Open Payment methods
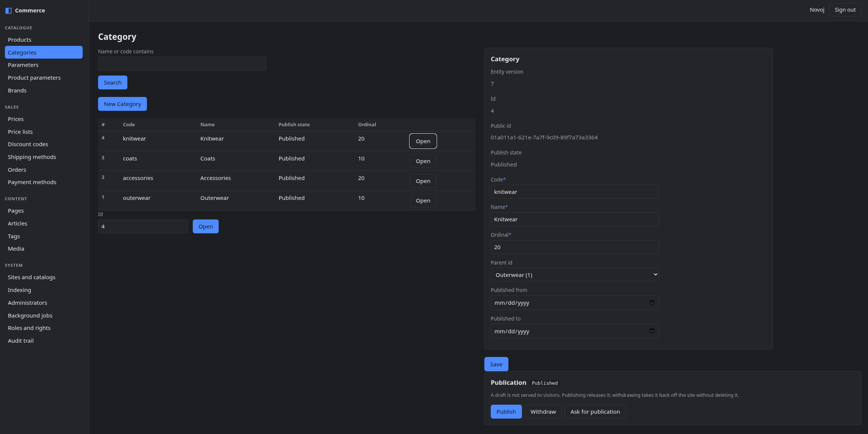Viewport: 868px width, 434px height. [x=44, y=182]
